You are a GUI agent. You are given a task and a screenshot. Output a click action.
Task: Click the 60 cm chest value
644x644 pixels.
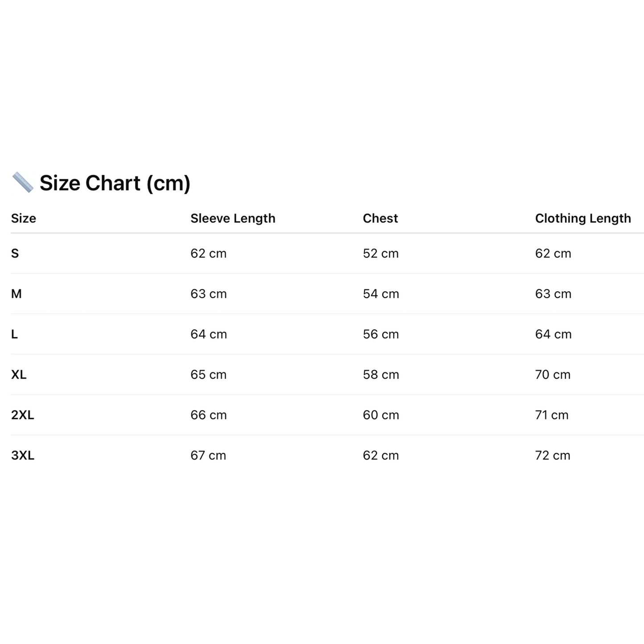click(381, 415)
